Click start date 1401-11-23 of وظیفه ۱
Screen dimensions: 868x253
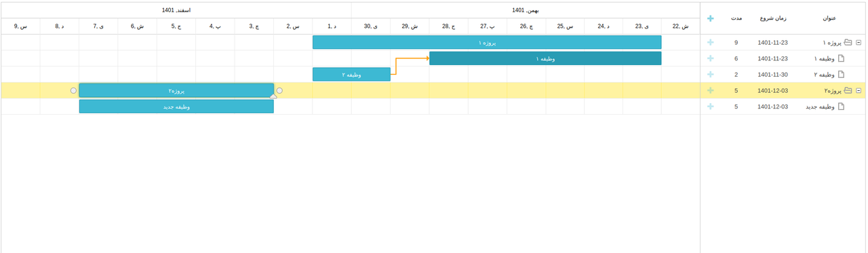point(772,58)
